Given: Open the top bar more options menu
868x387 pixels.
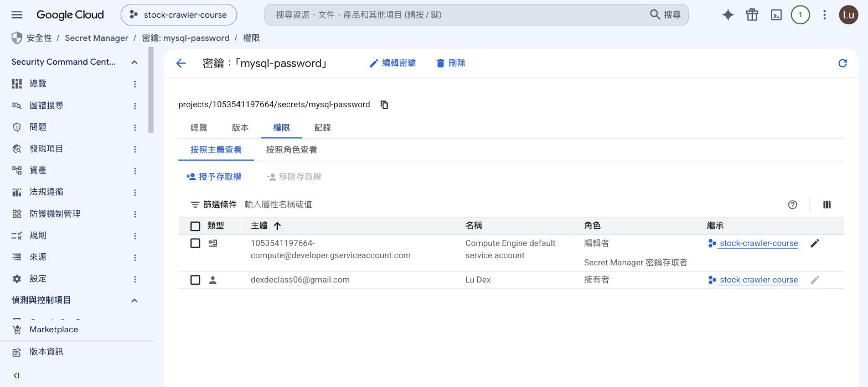Looking at the screenshot, I should 824,15.
